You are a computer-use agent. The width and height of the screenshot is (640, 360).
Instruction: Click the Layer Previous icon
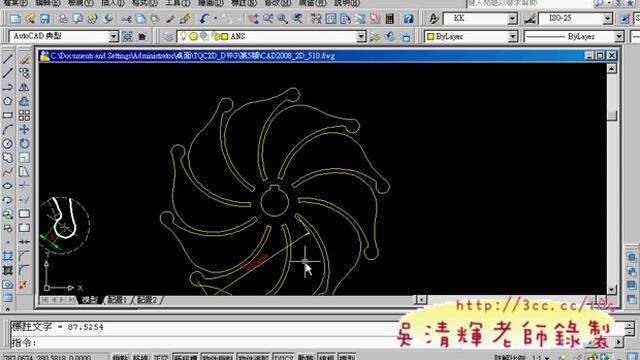391,37
